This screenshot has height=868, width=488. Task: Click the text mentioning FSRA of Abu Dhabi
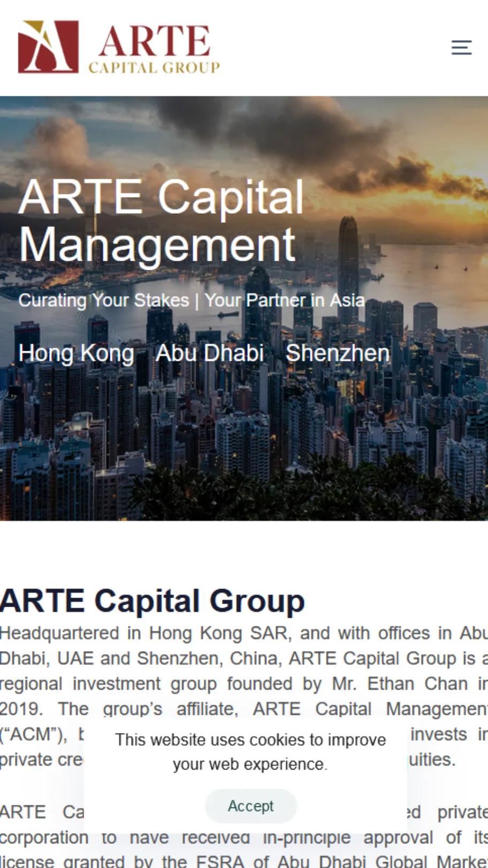click(x=244, y=861)
